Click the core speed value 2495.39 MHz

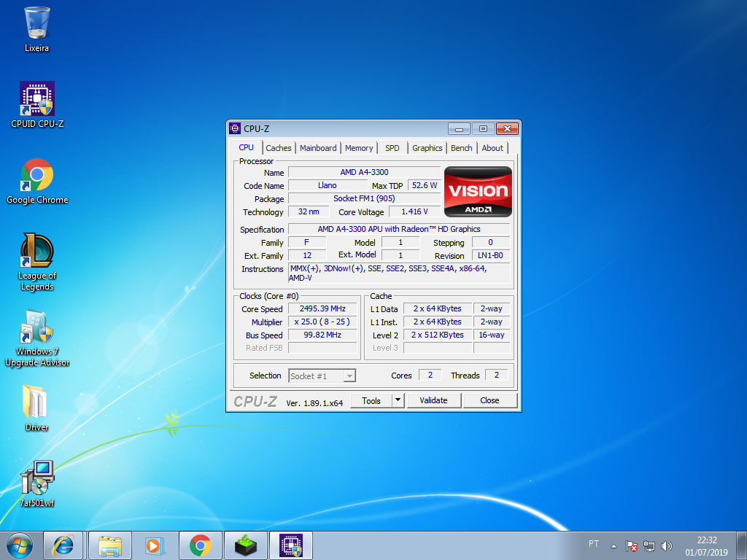tap(322, 309)
